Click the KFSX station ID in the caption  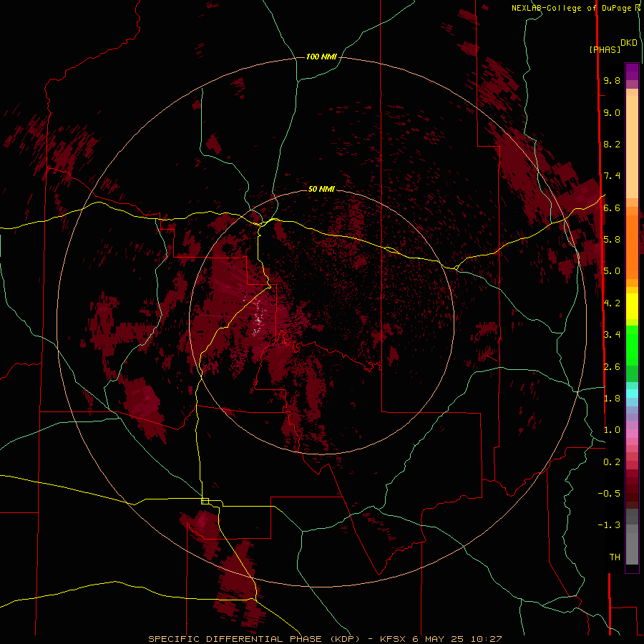click(394, 639)
